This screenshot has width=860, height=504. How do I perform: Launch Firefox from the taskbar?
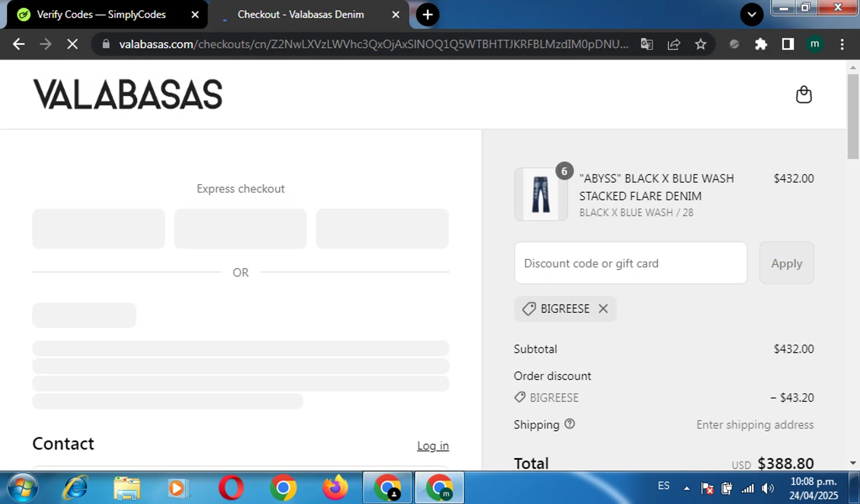coord(335,488)
